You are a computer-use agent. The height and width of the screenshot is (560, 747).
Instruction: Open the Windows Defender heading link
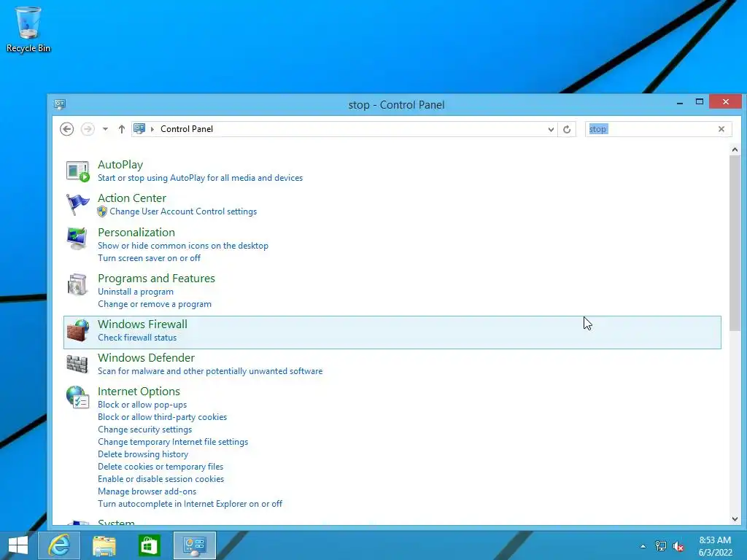coord(146,357)
